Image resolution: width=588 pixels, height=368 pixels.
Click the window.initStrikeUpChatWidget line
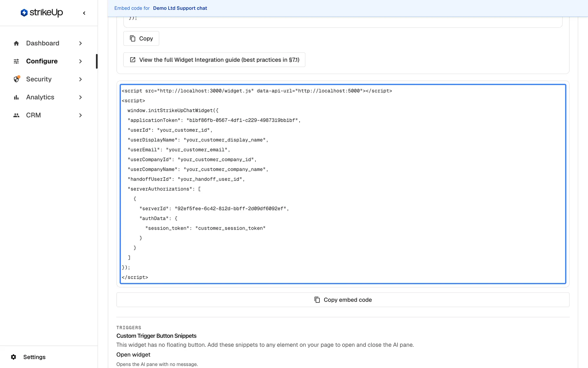[x=173, y=111]
